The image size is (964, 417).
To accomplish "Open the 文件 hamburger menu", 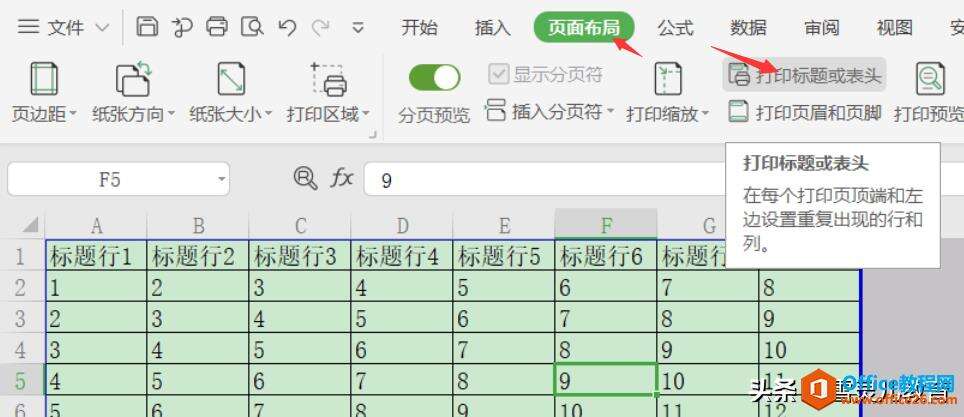I will 63,27.
